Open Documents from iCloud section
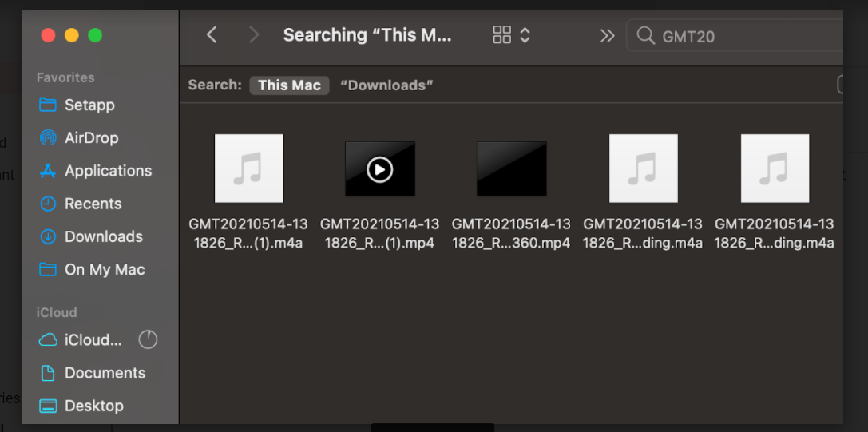Screen dimensions: 868x432 pyautogui.click(x=105, y=373)
